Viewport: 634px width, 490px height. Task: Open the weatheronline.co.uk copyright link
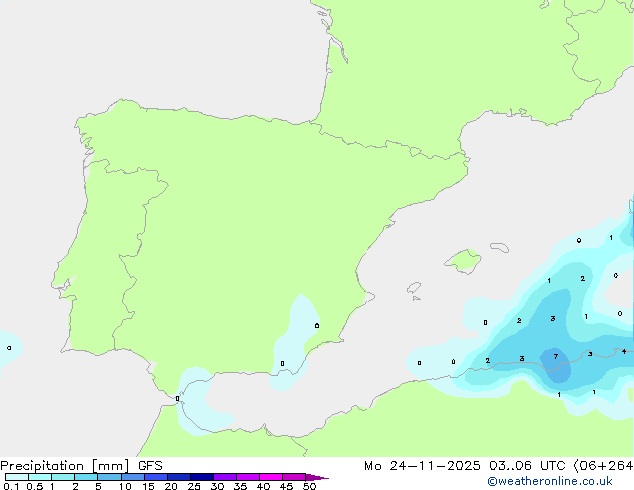click(550, 481)
